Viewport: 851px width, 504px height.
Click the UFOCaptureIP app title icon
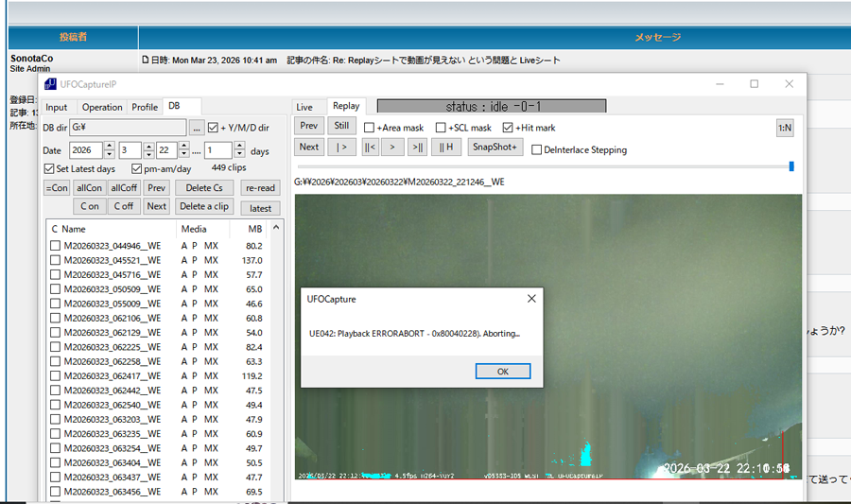click(x=50, y=84)
